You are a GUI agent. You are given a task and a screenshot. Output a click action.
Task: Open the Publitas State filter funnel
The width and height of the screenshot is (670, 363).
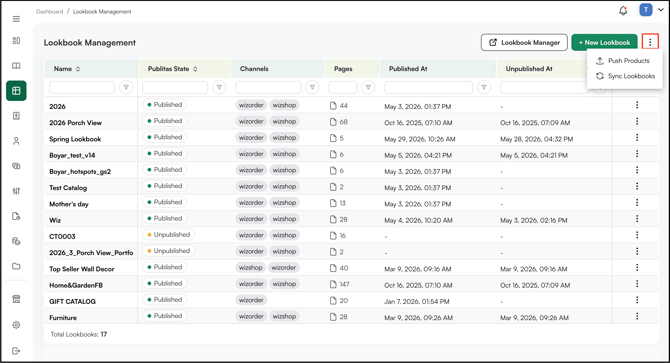pos(219,87)
